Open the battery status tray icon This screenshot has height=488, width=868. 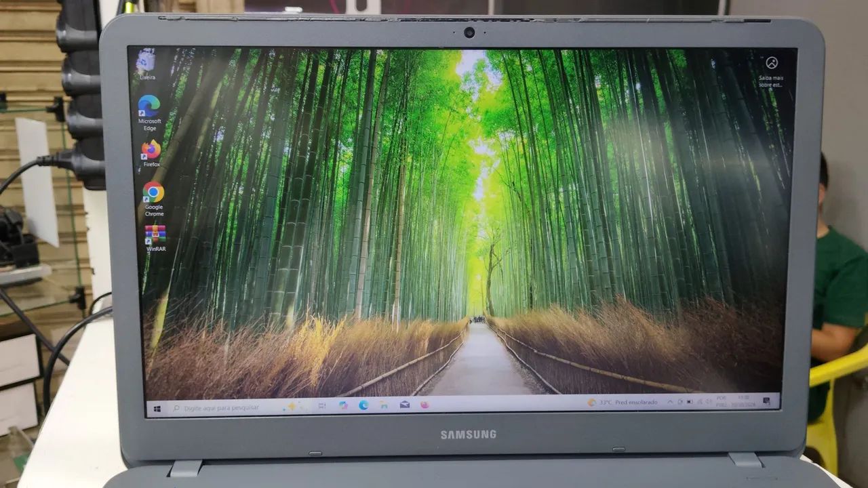click(690, 402)
